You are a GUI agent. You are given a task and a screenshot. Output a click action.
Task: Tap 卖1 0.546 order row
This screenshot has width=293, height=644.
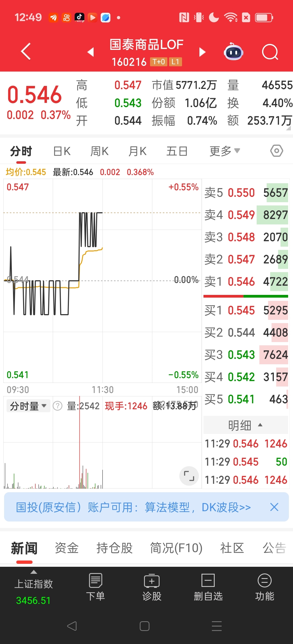point(246,282)
